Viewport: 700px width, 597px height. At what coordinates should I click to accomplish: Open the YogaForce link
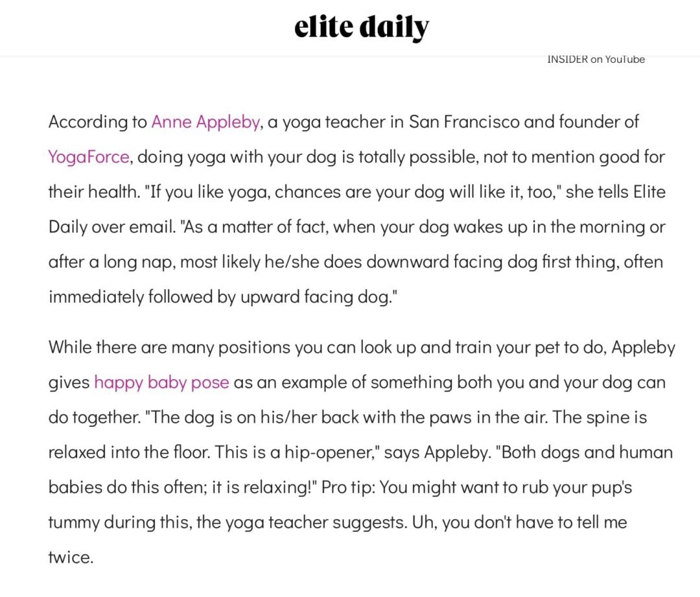[x=89, y=157]
